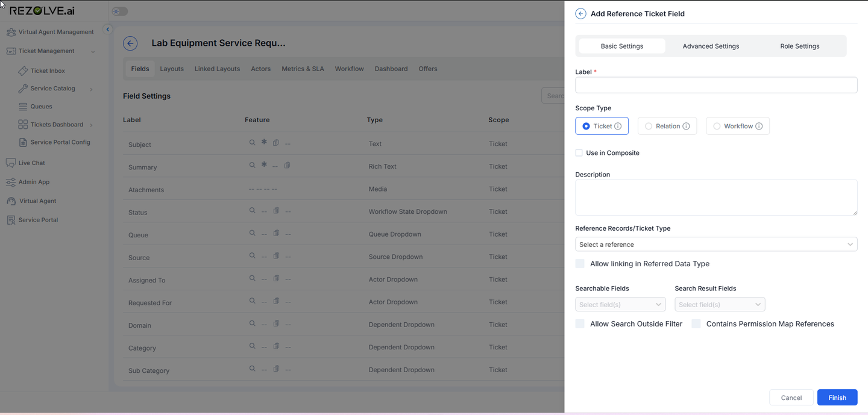Open the Metrics & SLA tab

click(x=303, y=69)
